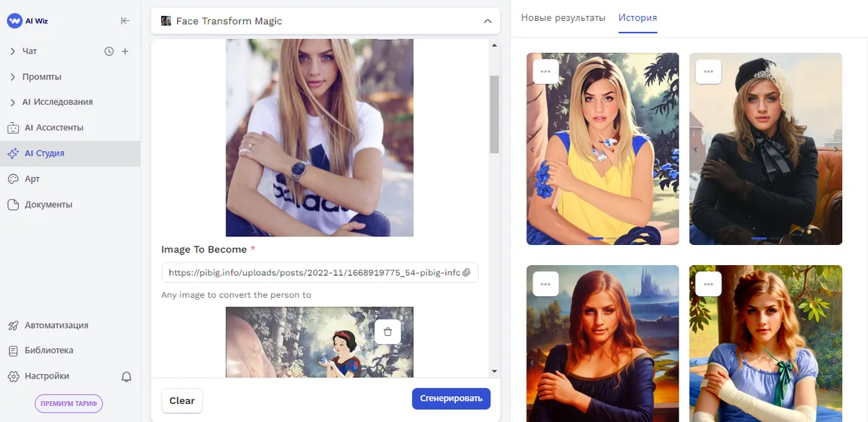The width and height of the screenshot is (868, 422).
Task: Collapse the sidebar with the arrow toggle
Action: (124, 20)
